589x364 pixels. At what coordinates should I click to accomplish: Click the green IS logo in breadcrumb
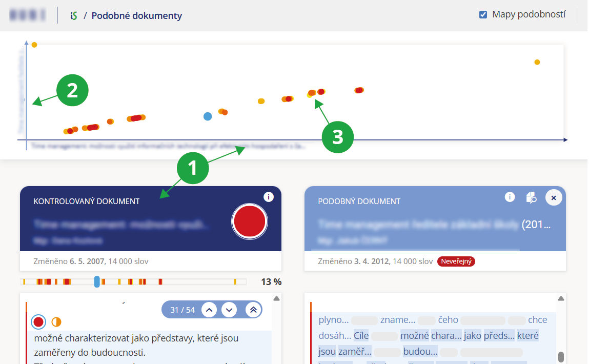pos(74,15)
